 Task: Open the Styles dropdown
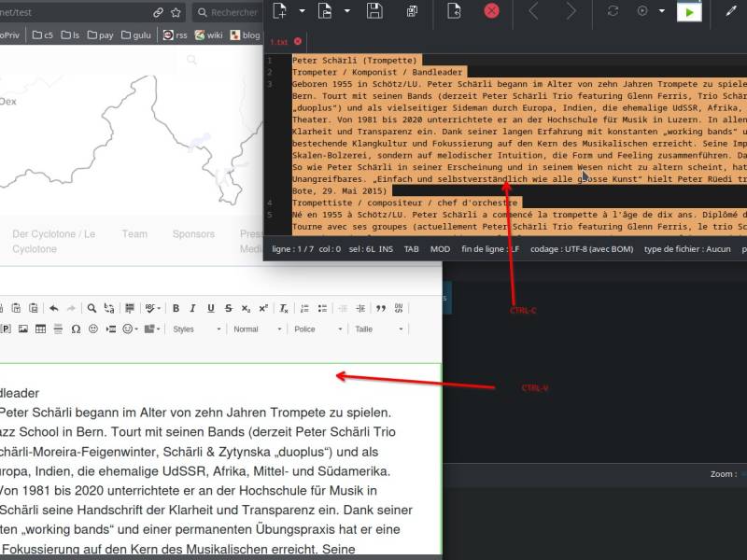(197, 329)
